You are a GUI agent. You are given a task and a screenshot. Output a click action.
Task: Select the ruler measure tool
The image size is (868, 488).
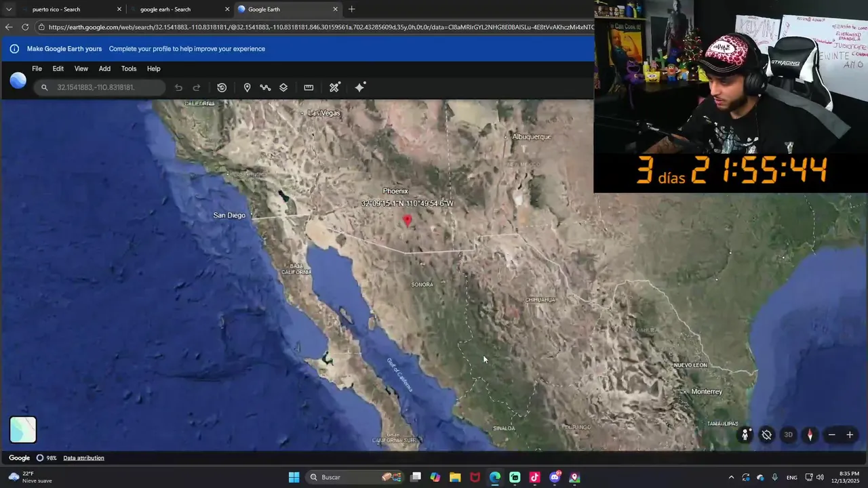click(x=309, y=87)
